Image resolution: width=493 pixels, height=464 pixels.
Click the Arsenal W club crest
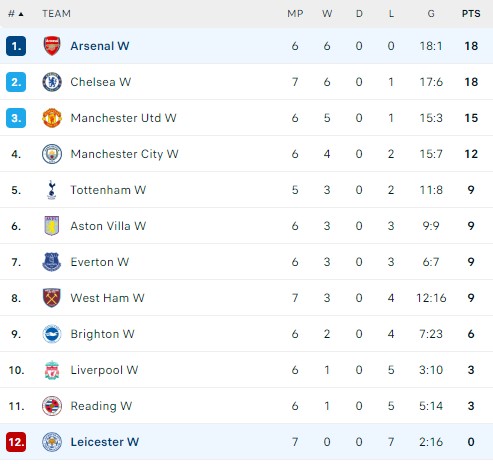click(x=52, y=46)
